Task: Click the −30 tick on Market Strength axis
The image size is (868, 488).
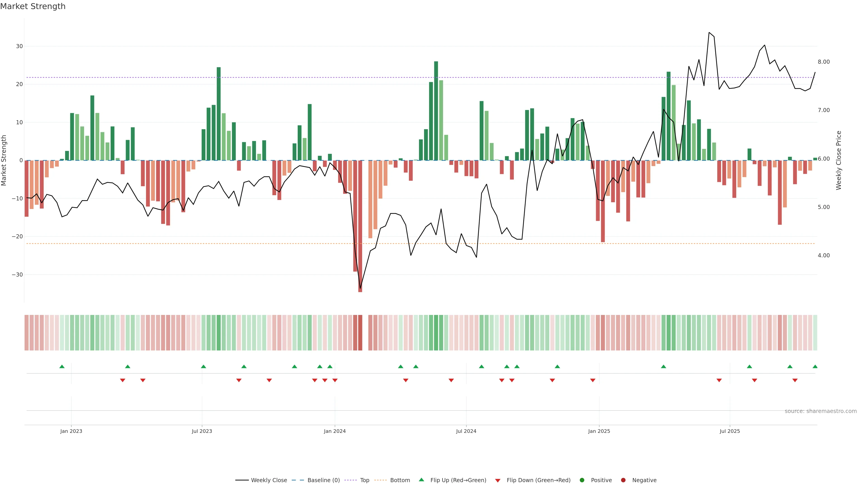Action: point(17,275)
